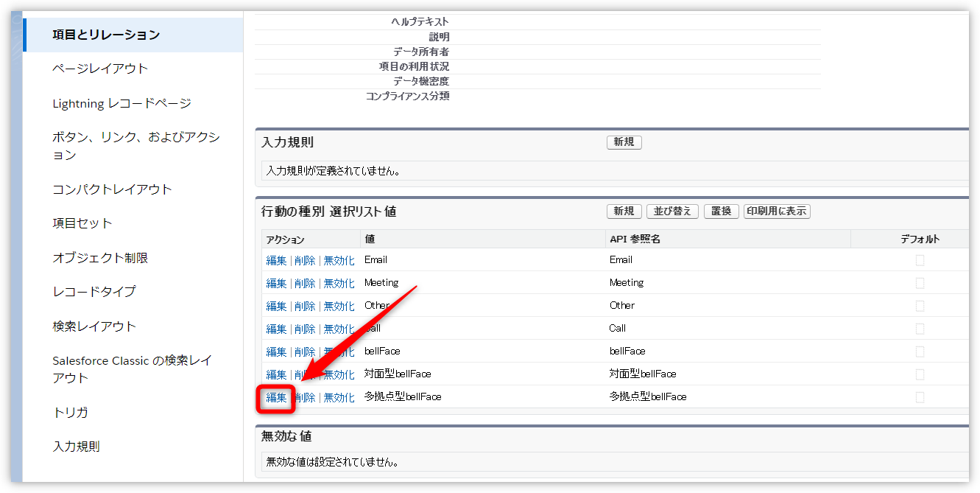
Task: Toggle default checkbox for Email row
Action: point(920,260)
